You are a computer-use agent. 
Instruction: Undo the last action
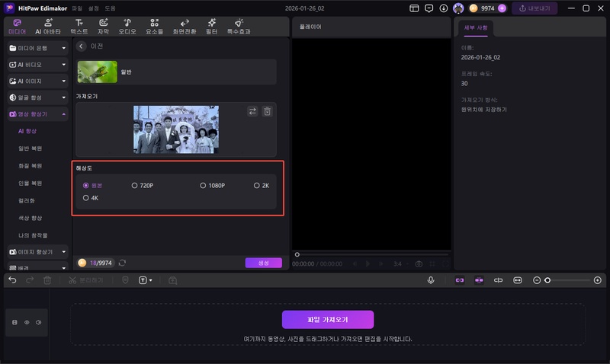pyautogui.click(x=12, y=280)
